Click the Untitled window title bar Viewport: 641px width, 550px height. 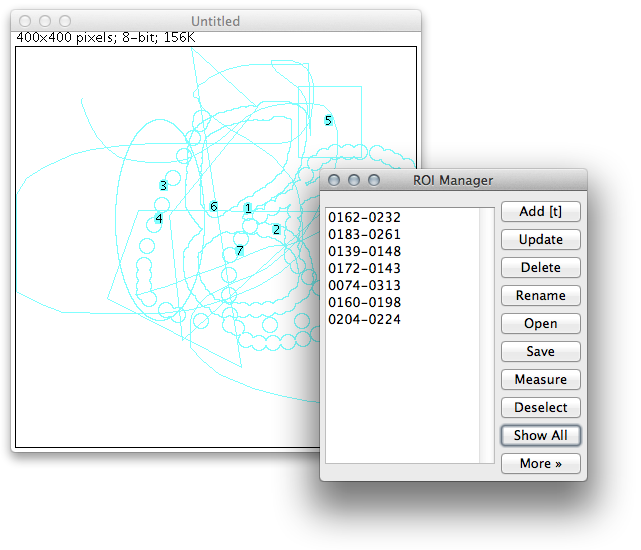coord(216,21)
